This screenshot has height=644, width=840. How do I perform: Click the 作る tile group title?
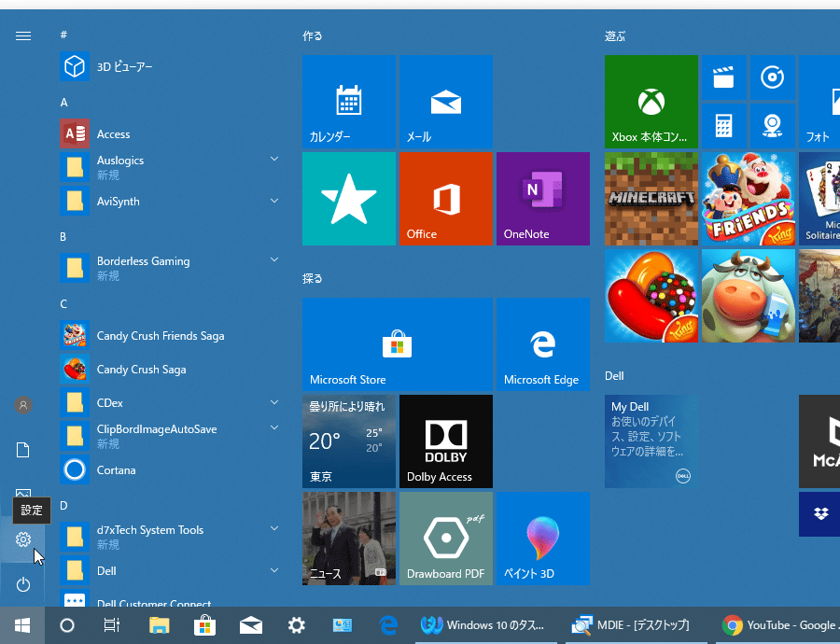click(313, 35)
